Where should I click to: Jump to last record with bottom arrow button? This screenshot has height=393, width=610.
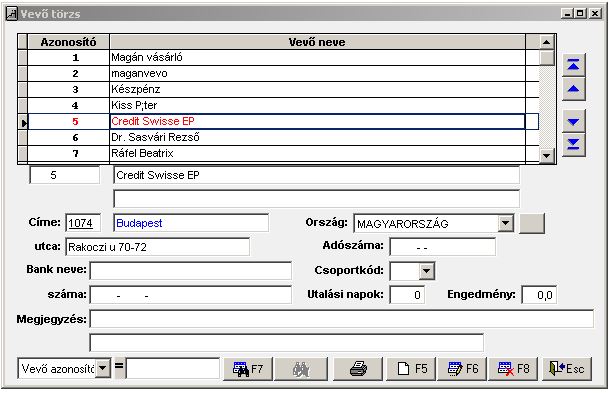pos(573,145)
